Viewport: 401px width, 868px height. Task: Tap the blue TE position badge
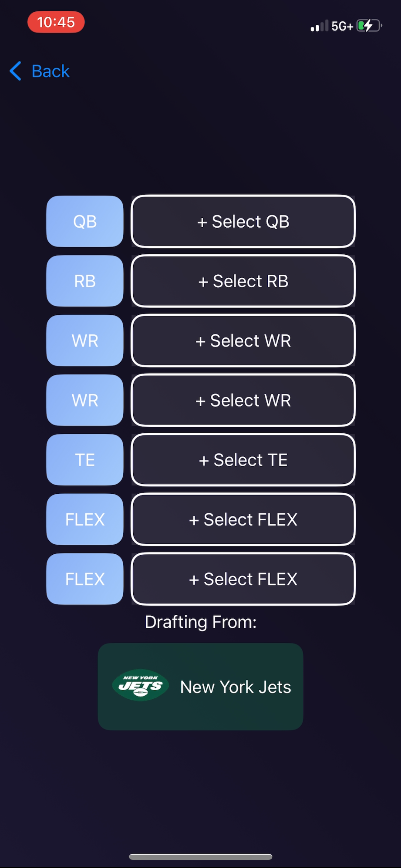pos(85,460)
